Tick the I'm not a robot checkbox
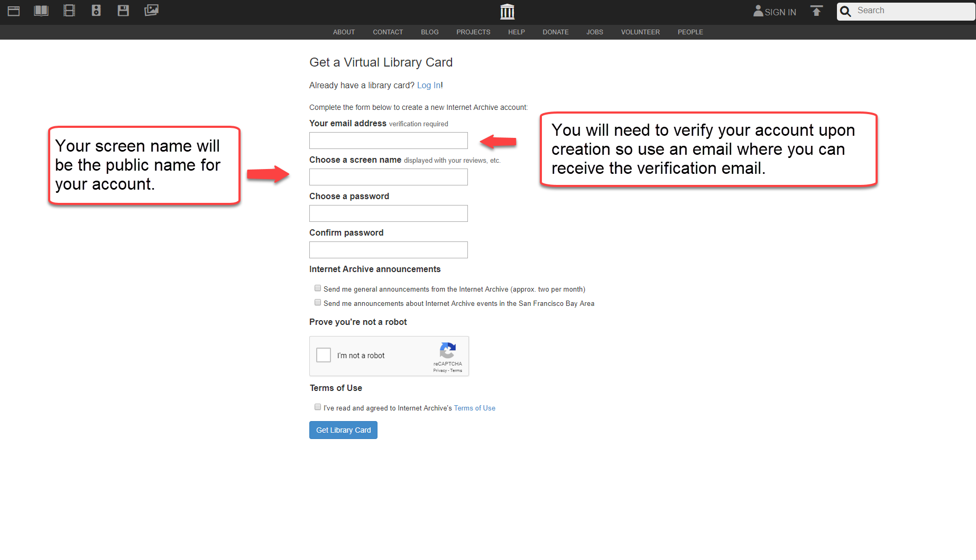The height and width of the screenshot is (560, 976). click(324, 355)
